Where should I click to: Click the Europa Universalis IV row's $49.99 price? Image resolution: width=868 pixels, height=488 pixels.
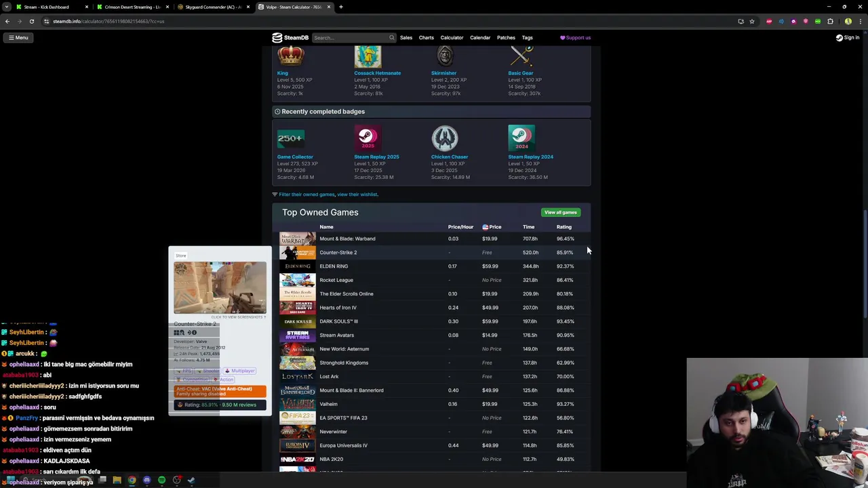coord(490,445)
